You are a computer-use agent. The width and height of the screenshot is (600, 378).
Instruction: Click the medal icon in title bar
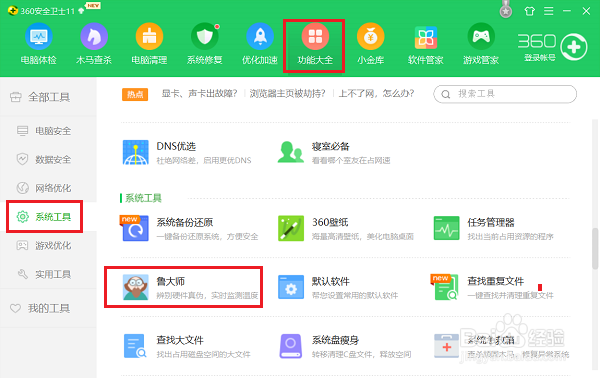point(506,9)
